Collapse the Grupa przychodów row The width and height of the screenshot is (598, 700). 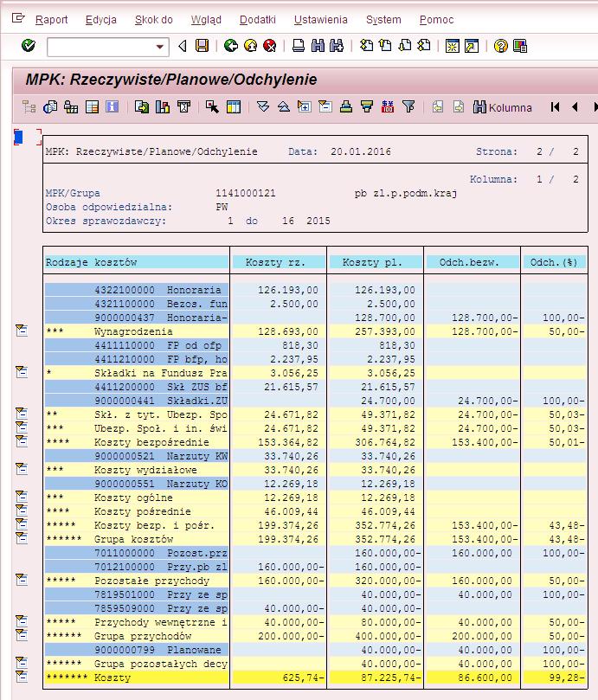[22, 635]
